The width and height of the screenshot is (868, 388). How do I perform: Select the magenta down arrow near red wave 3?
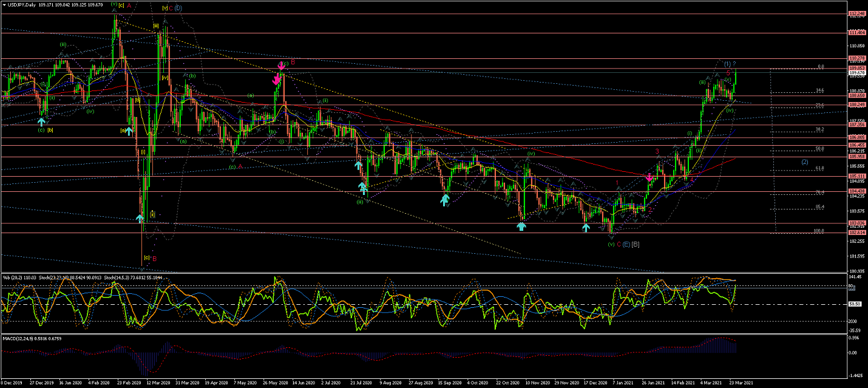coord(649,177)
